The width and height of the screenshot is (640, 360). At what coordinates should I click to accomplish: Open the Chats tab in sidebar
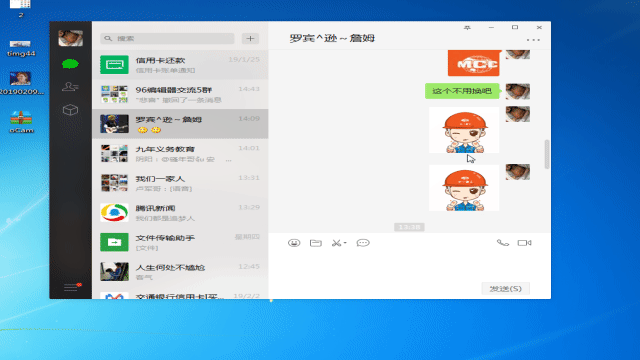click(70, 64)
